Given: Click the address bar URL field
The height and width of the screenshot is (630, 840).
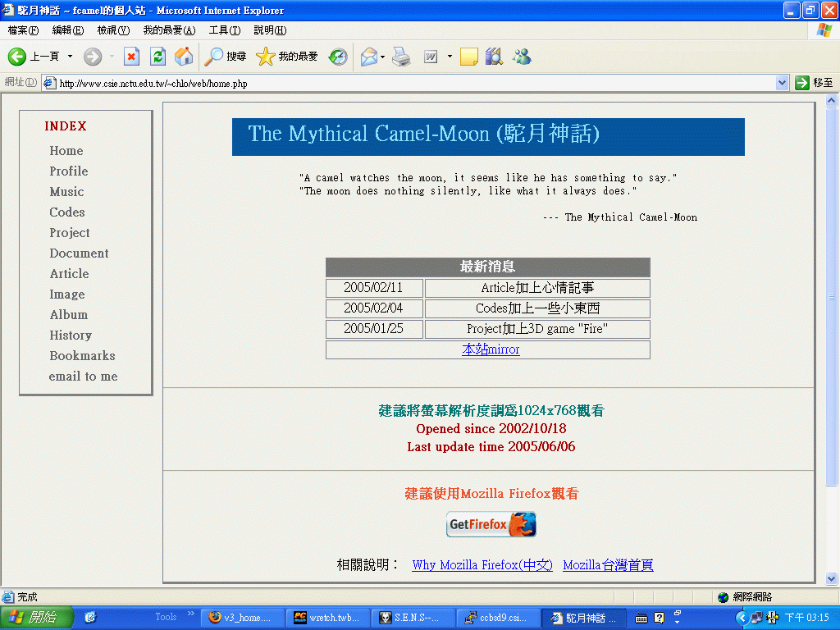Looking at the screenshot, I should click(410, 83).
